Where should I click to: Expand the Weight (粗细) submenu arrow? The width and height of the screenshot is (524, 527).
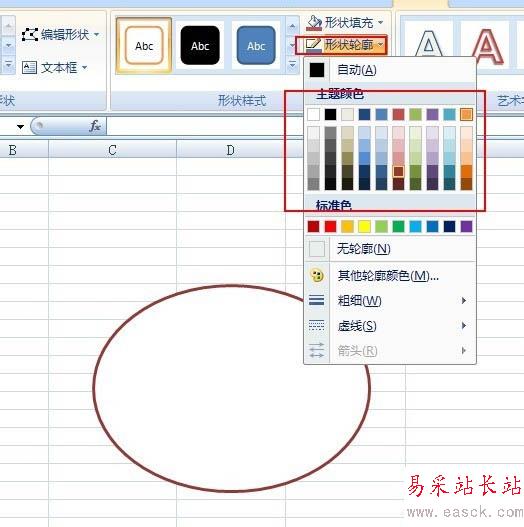point(464,300)
